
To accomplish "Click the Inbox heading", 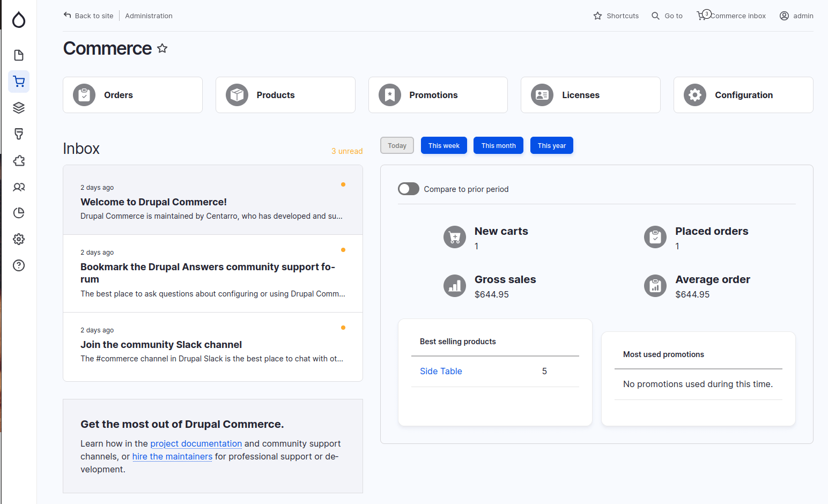I will (x=81, y=149).
